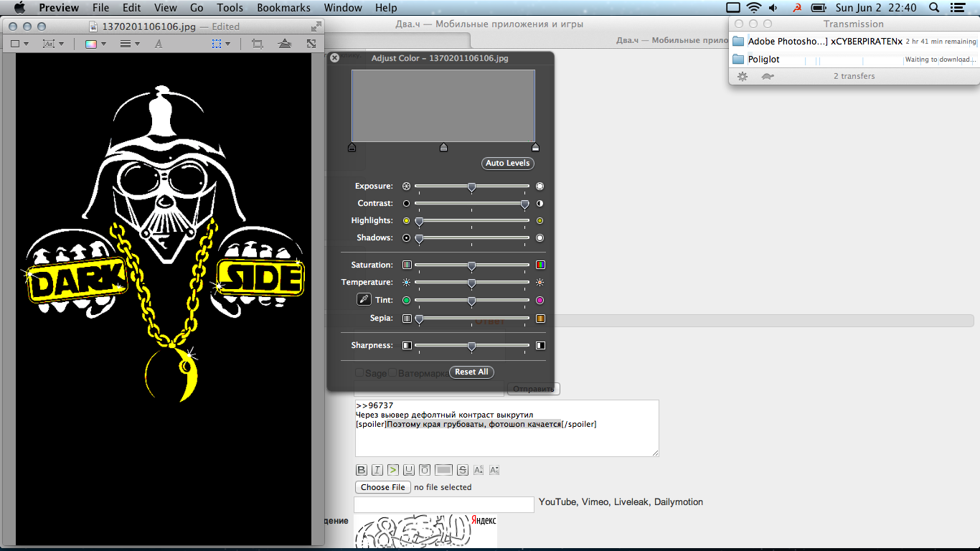
Task: Open the color picker dropdown in Preview toolbar
Action: [95, 44]
